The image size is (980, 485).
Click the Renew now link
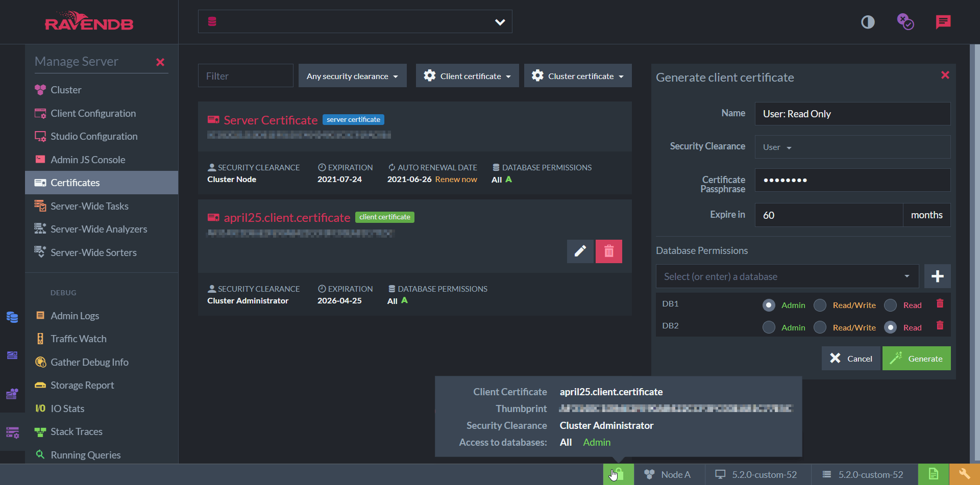click(x=456, y=180)
